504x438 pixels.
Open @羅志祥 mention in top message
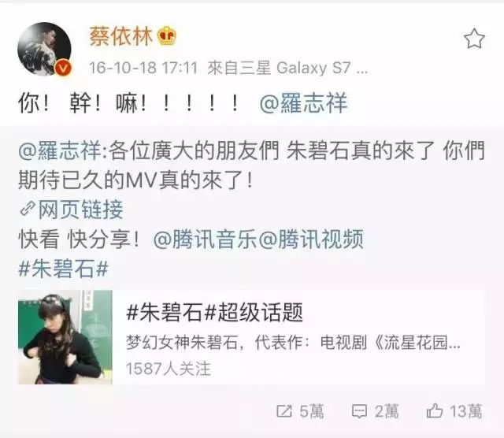coord(303,103)
